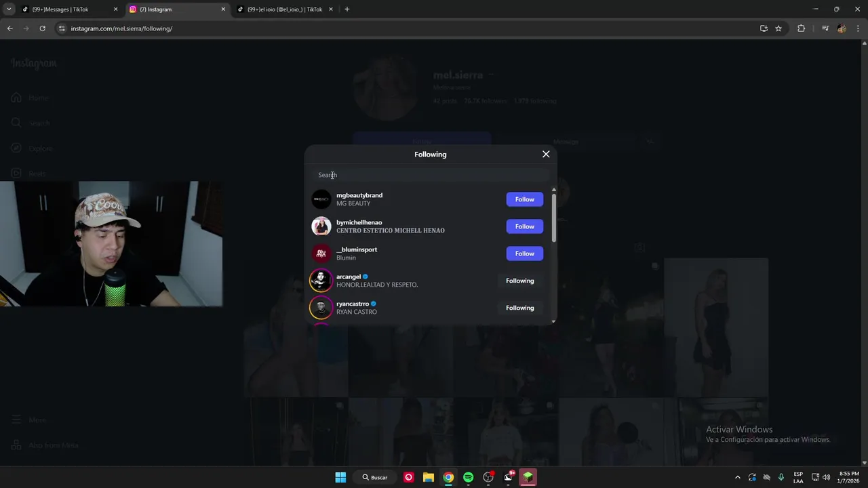Open the ryancastrro username link
The width and height of the screenshot is (868, 488).
353,304
